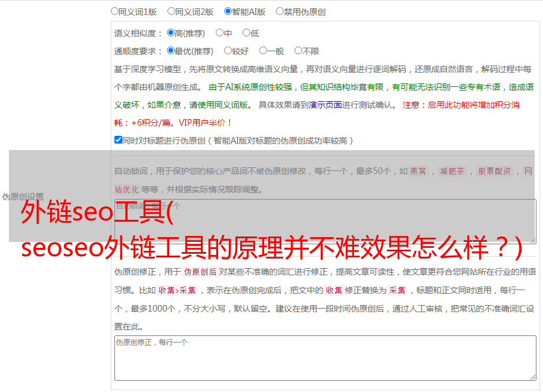This screenshot has height=392, width=543.
Task: Choose the 智能AI版 radio button
Action: [228, 11]
